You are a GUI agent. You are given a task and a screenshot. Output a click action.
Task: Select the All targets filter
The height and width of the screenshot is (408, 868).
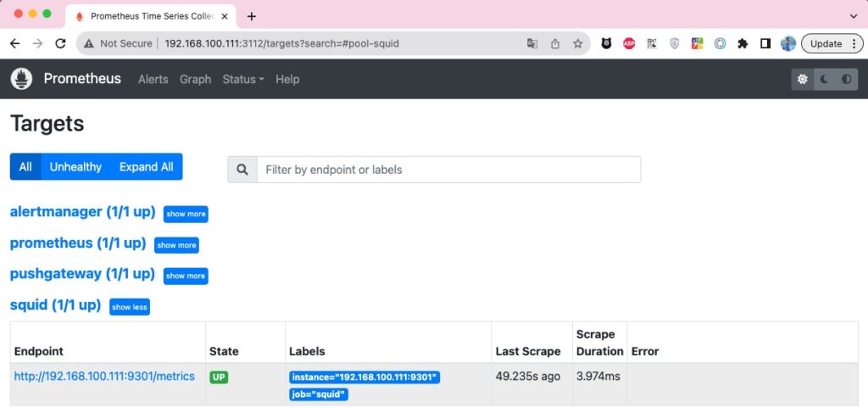[x=25, y=166]
